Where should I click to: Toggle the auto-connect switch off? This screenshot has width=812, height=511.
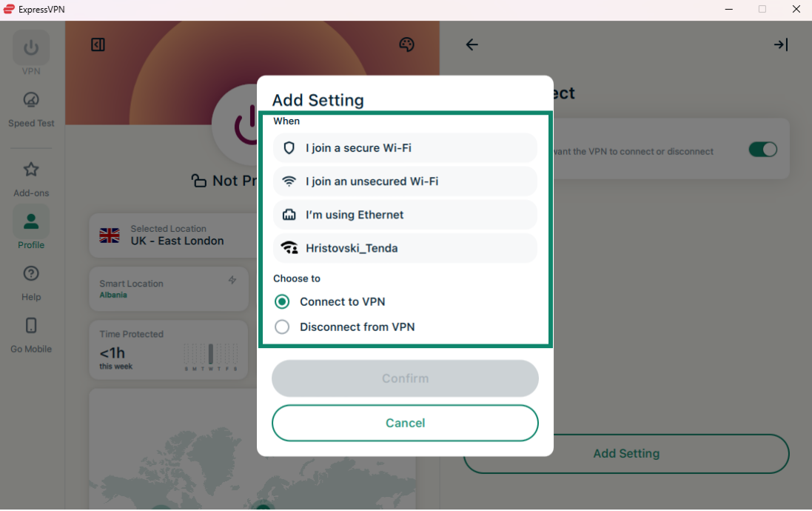762,150
